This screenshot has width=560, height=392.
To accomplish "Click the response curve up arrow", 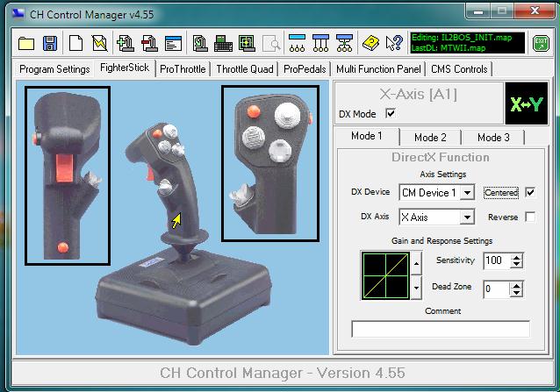I will (416, 263).
